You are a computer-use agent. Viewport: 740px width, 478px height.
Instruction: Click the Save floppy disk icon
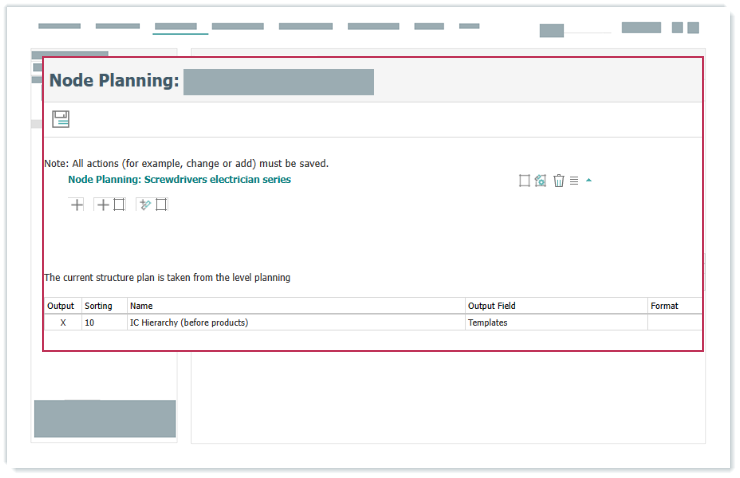click(x=61, y=120)
